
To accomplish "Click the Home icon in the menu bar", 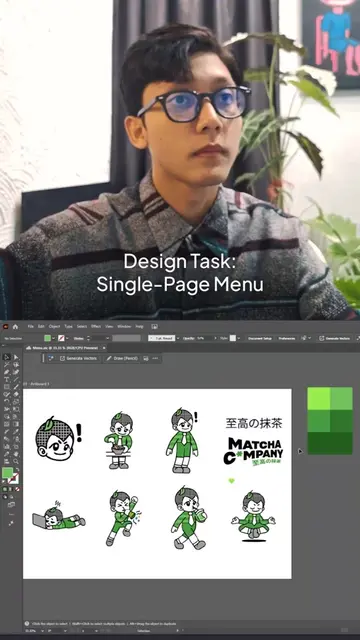I will point(16,327).
